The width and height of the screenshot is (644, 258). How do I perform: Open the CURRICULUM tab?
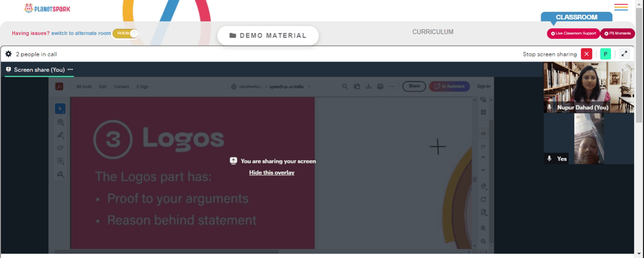coord(433,32)
